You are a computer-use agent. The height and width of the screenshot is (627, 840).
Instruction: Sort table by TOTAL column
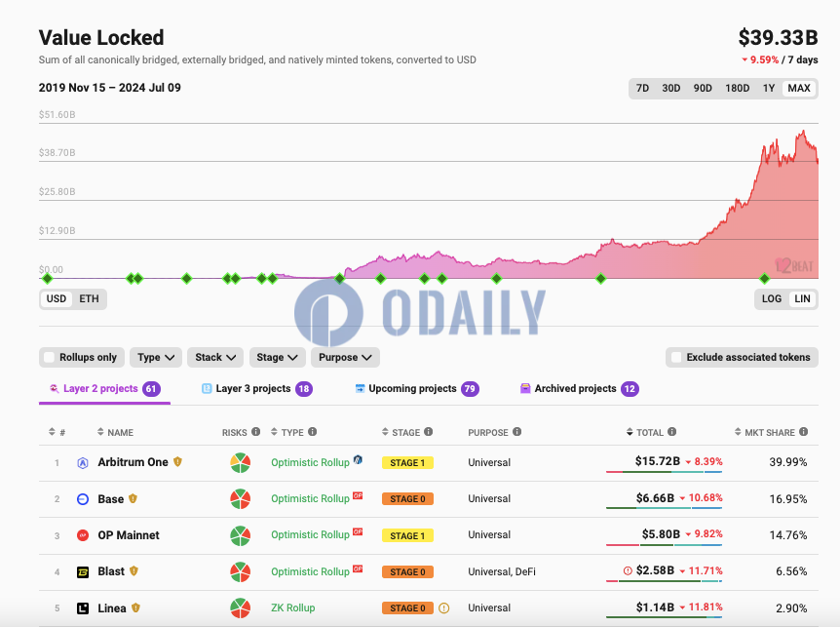tap(645, 432)
